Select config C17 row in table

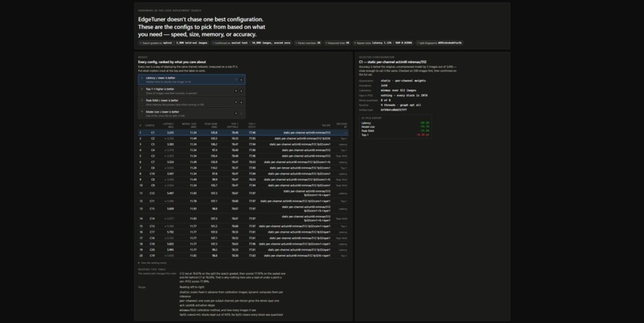pyautogui.click(x=243, y=232)
